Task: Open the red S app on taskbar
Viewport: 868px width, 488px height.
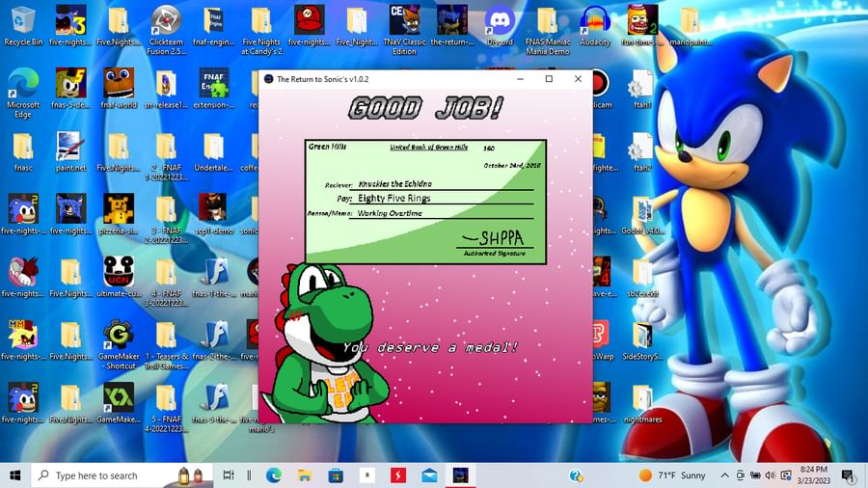Action: click(x=397, y=475)
